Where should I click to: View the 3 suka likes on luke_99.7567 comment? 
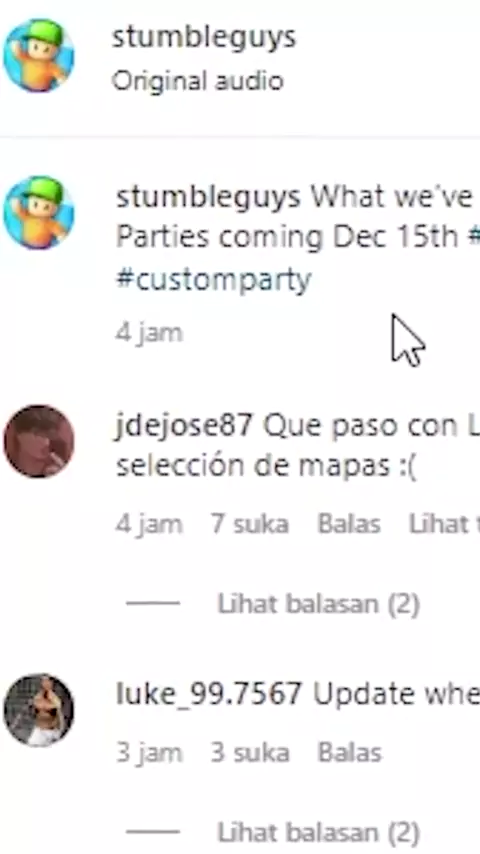[250, 753]
